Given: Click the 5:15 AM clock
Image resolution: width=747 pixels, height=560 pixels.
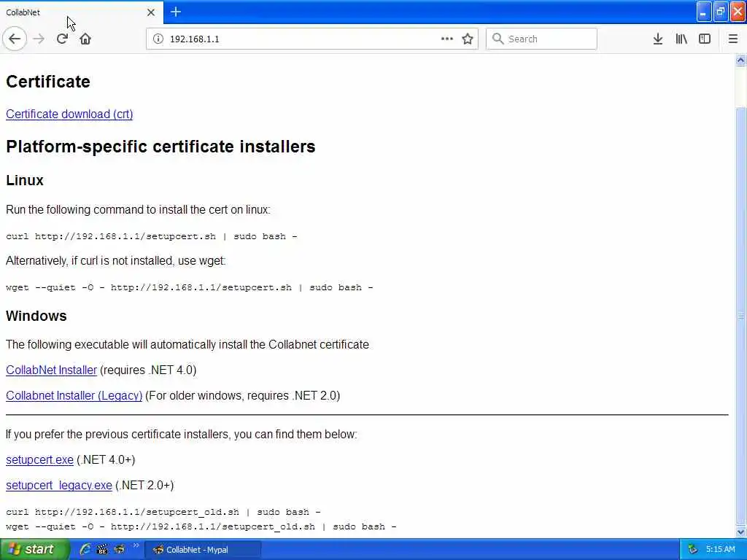Looking at the screenshot, I should click(x=720, y=550).
